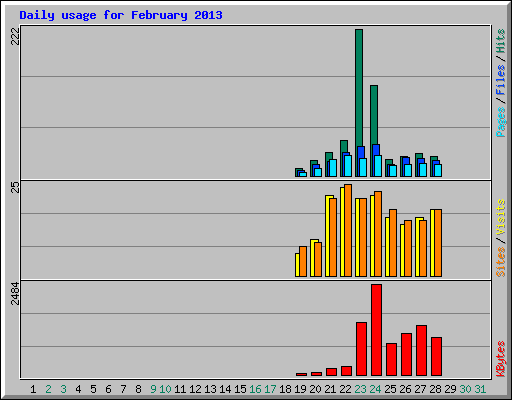This screenshot has height=400, width=512.
Task: Click day 5 on the x-axis
Action: point(93,389)
